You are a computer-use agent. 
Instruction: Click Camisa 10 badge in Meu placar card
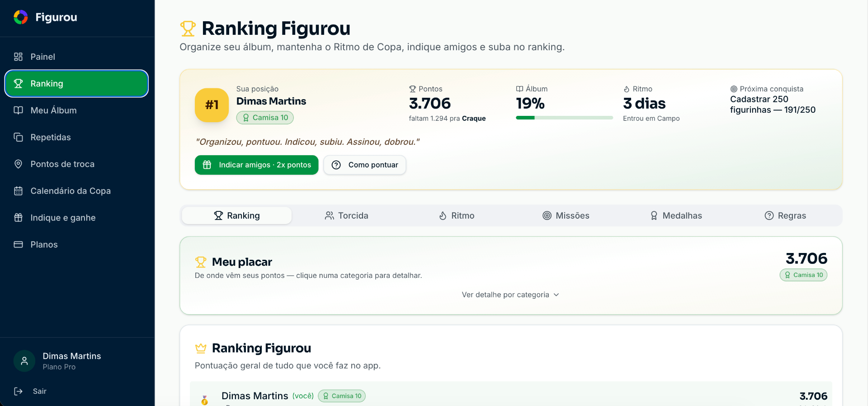pyautogui.click(x=803, y=275)
